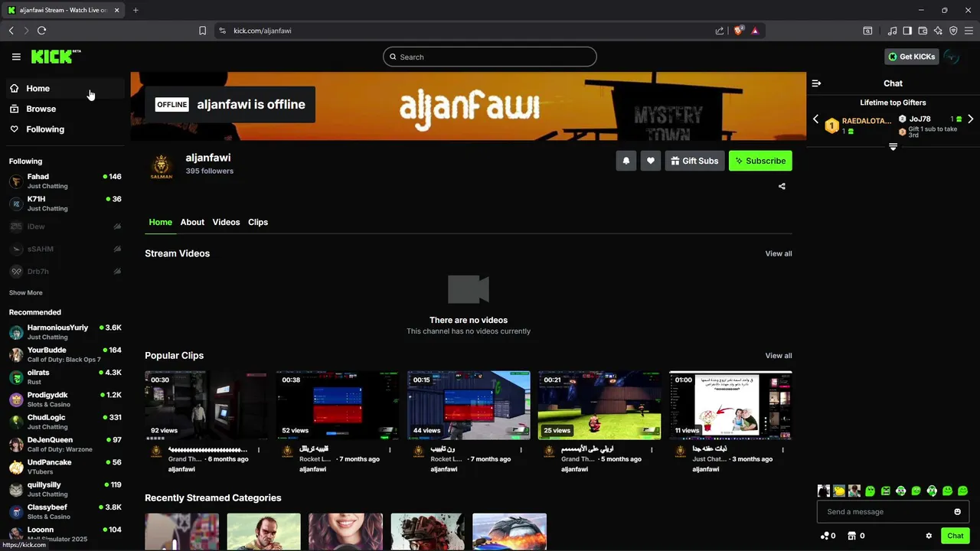
Task: Bookmark this page icon
Action: click(x=202, y=31)
